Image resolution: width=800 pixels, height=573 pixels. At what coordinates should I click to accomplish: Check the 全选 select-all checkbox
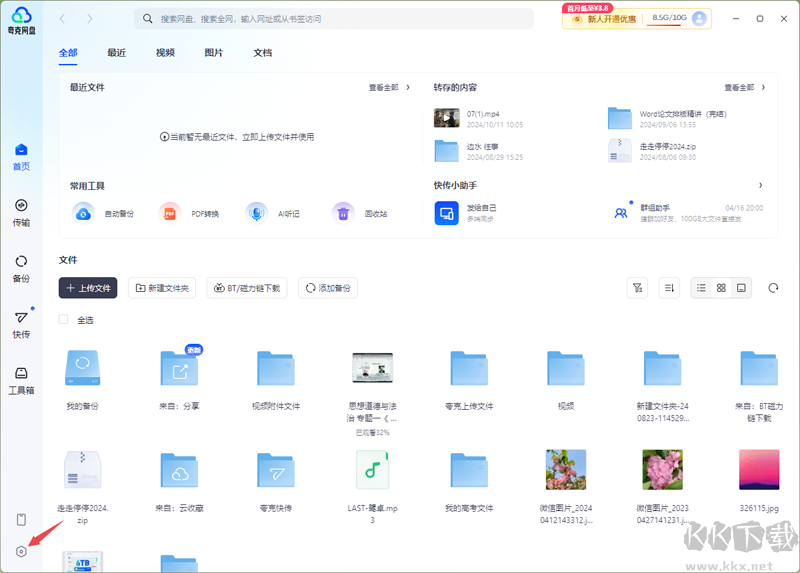coord(64,320)
